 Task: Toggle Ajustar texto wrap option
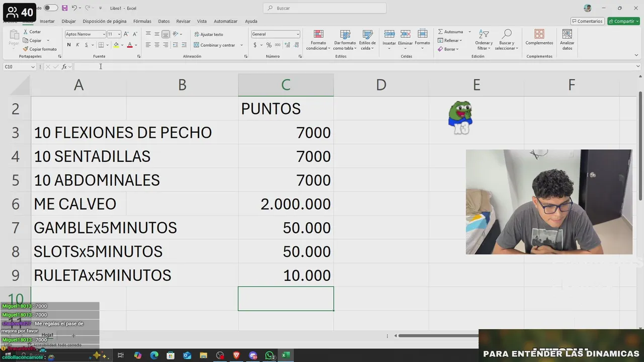[x=208, y=34]
